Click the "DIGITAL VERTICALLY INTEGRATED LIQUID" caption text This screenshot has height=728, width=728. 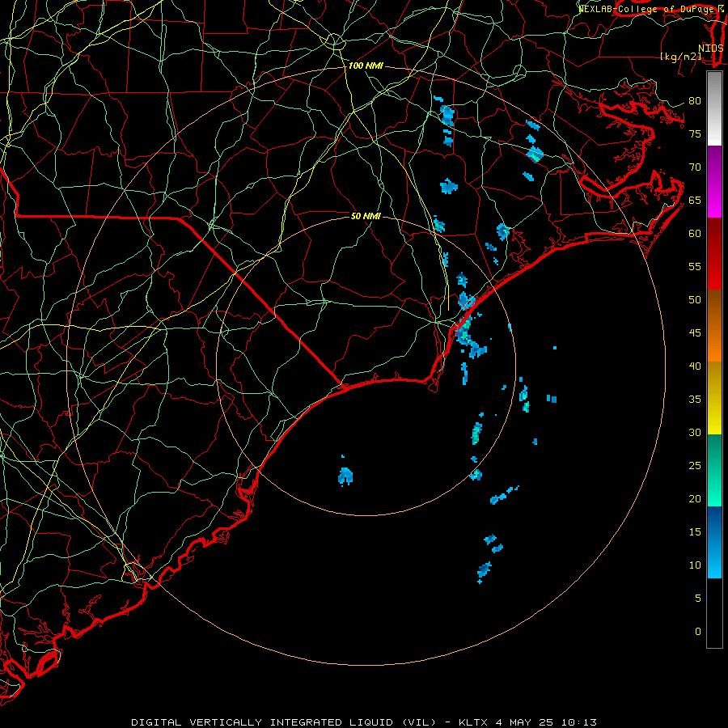tap(264, 722)
